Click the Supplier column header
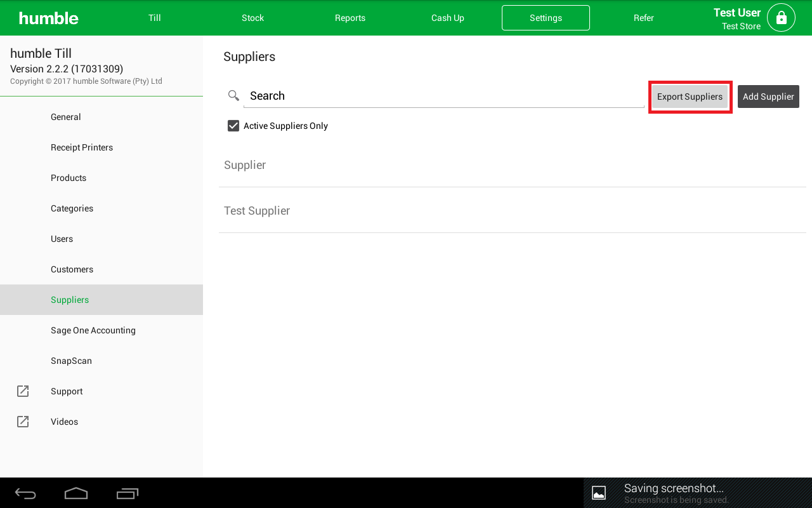 click(x=245, y=165)
